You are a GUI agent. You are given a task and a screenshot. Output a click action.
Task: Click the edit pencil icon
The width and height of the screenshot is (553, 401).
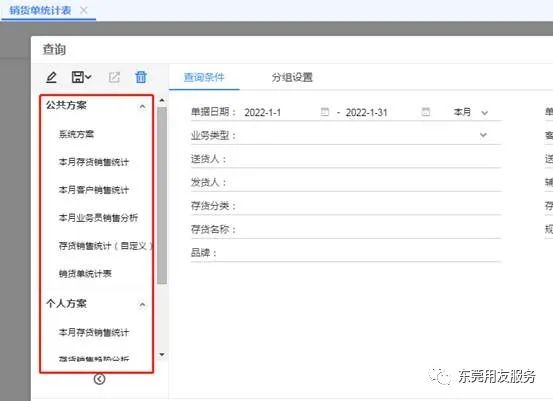[x=51, y=77]
